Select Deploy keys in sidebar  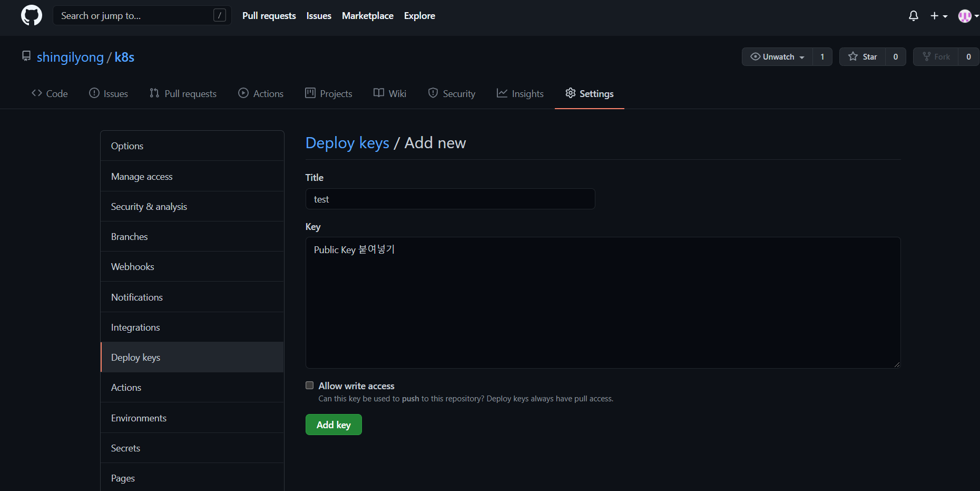[192, 357]
